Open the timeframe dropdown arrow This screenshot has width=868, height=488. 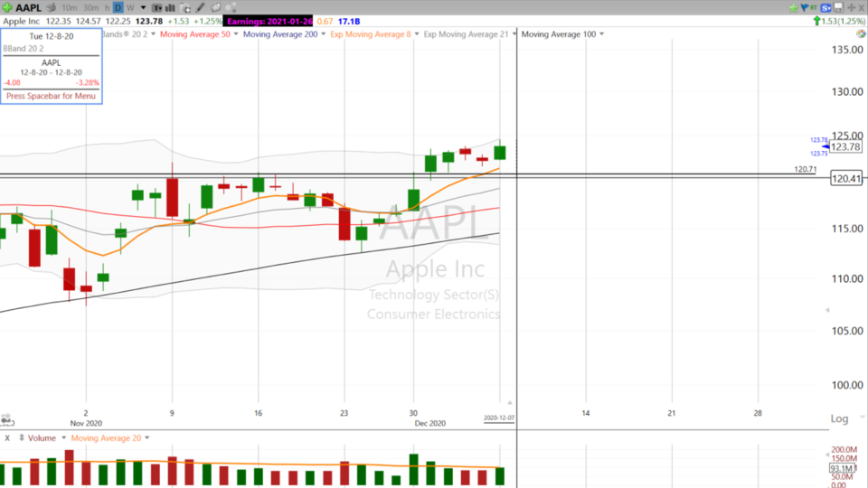(144, 8)
